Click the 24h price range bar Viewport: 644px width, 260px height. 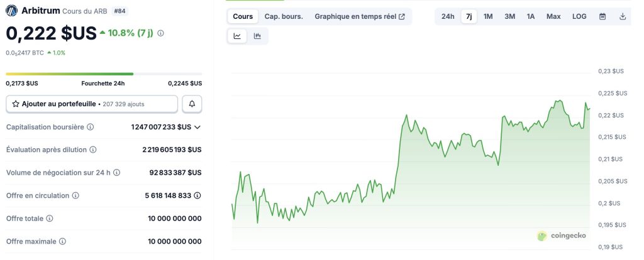point(104,74)
